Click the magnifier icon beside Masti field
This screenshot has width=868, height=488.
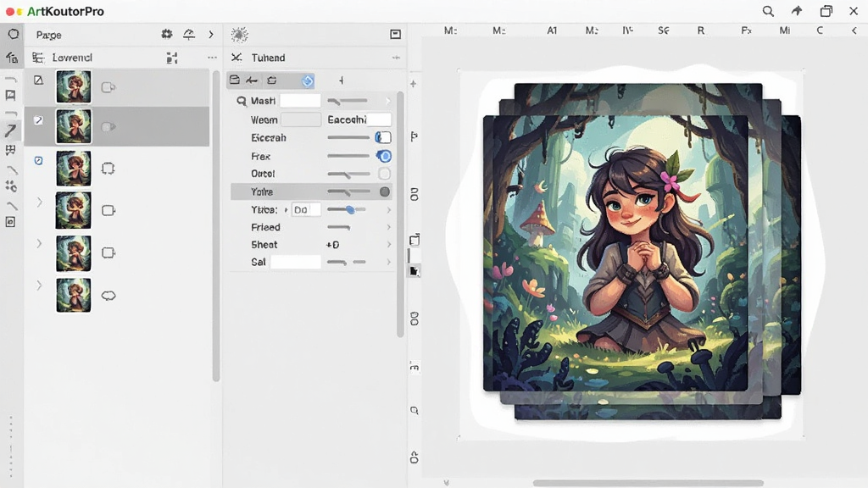point(242,102)
